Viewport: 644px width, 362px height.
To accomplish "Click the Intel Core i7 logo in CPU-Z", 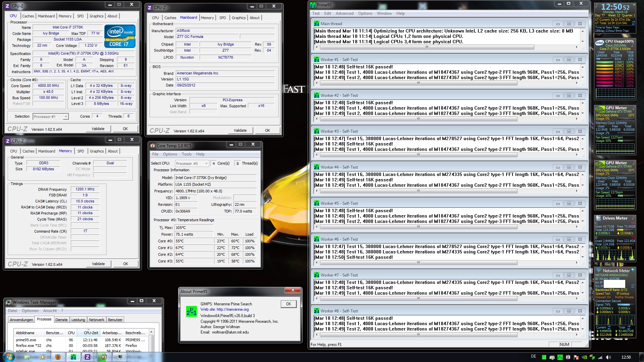I will 120,36.
